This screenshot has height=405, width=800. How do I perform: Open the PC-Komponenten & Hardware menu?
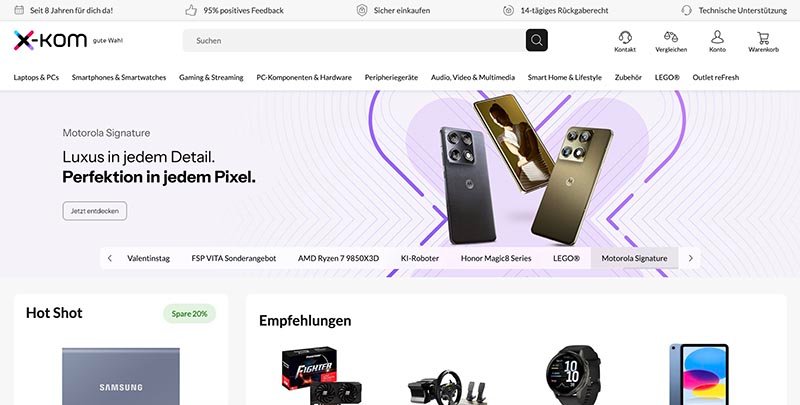point(304,78)
